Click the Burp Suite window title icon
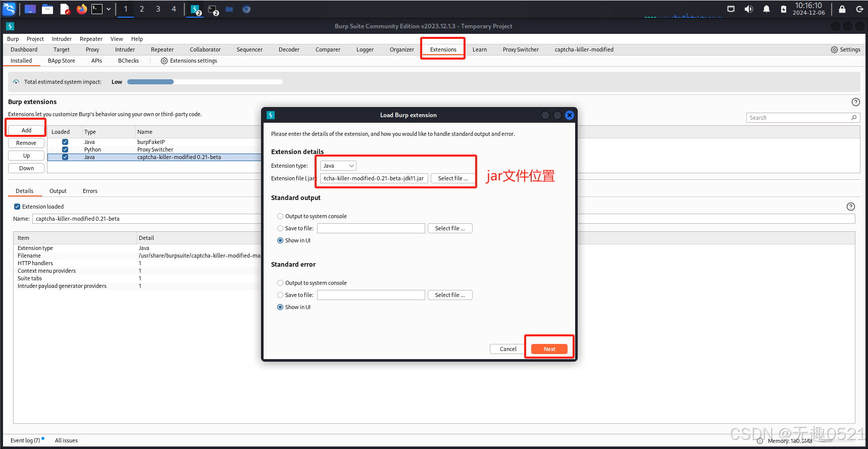The height and width of the screenshot is (449, 868). click(10, 26)
